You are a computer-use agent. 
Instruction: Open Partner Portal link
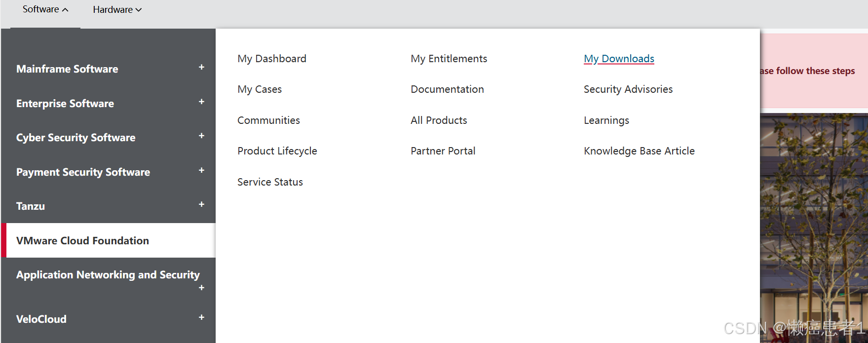[443, 151]
